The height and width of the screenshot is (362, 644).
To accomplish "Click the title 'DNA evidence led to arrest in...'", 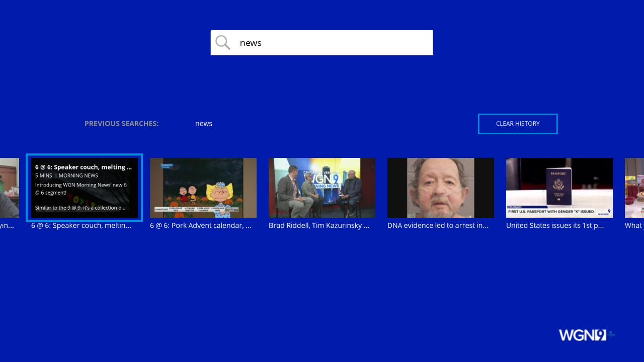I will [438, 225].
